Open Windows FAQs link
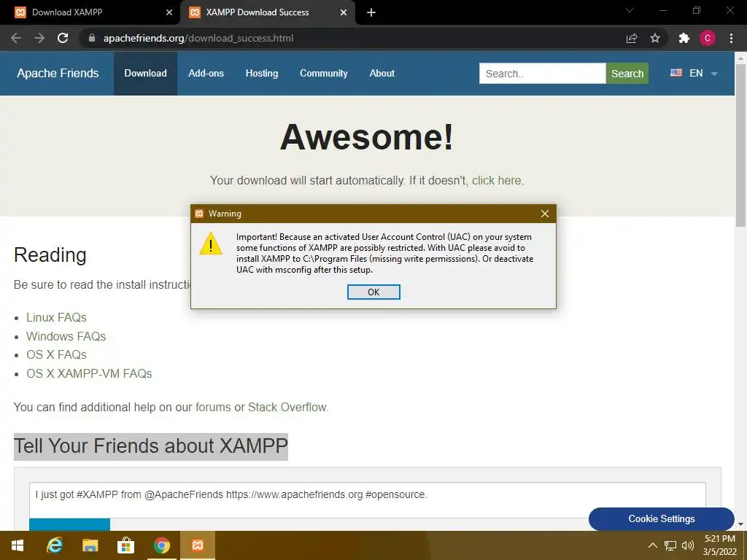The image size is (747, 560). (x=66, y=336)
